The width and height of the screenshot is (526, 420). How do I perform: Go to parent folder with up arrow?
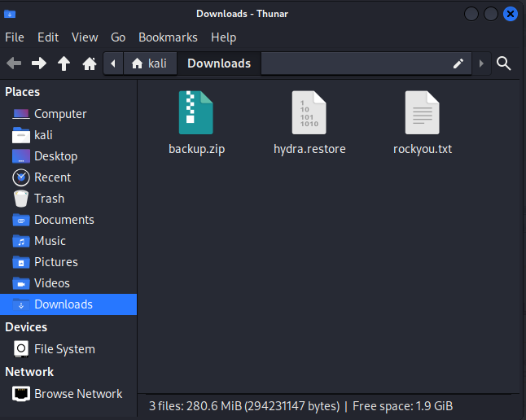coord(64,63)
